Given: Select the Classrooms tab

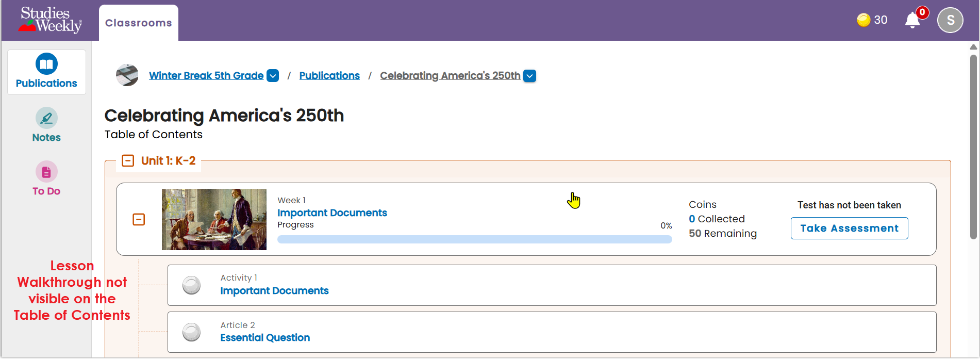Looking at the screenshot, I should point(139,23).
